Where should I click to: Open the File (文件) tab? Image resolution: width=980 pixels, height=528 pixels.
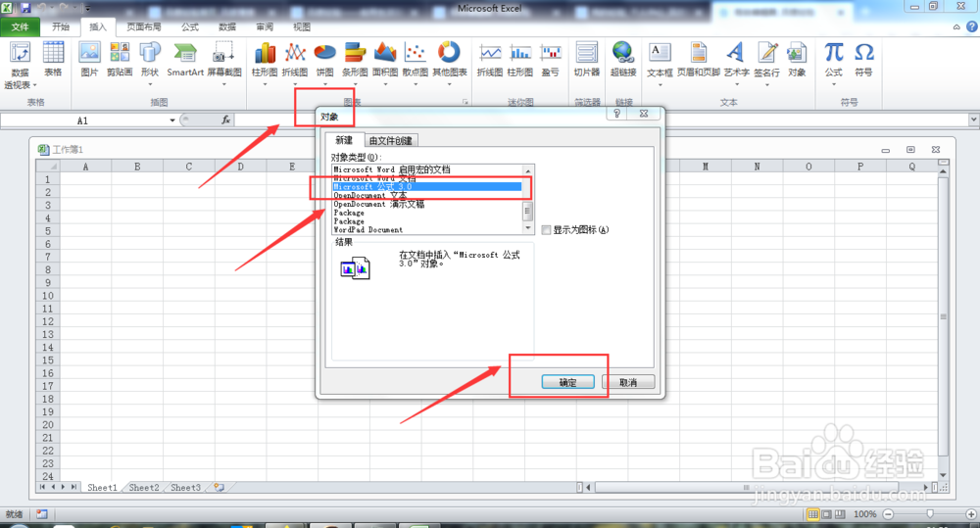point(20,26)
